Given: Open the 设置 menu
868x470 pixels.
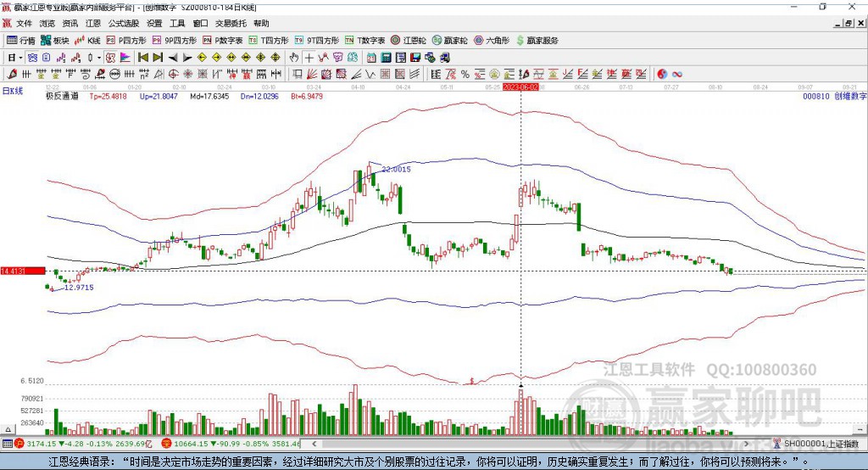Looking at the screenshot, I should pos(154,23).
